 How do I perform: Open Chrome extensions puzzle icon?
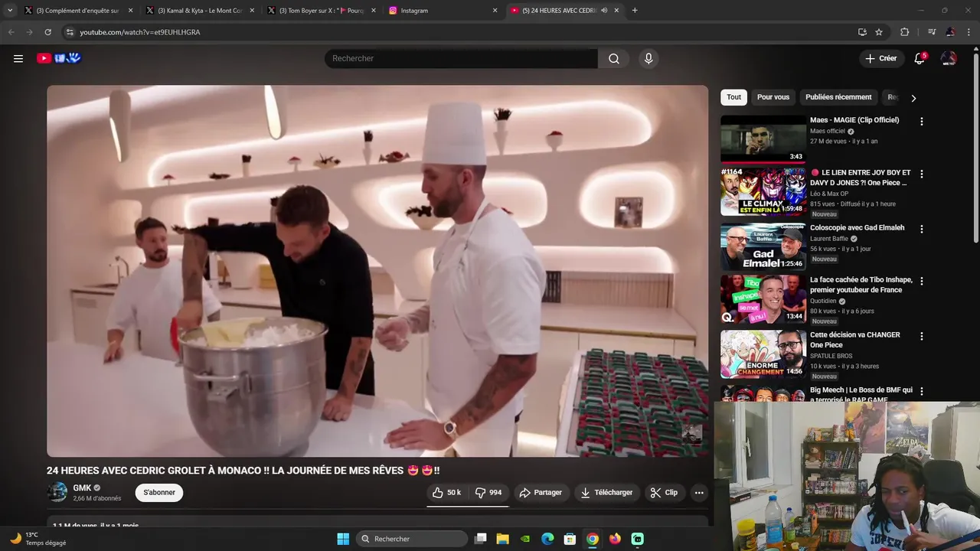904,32
